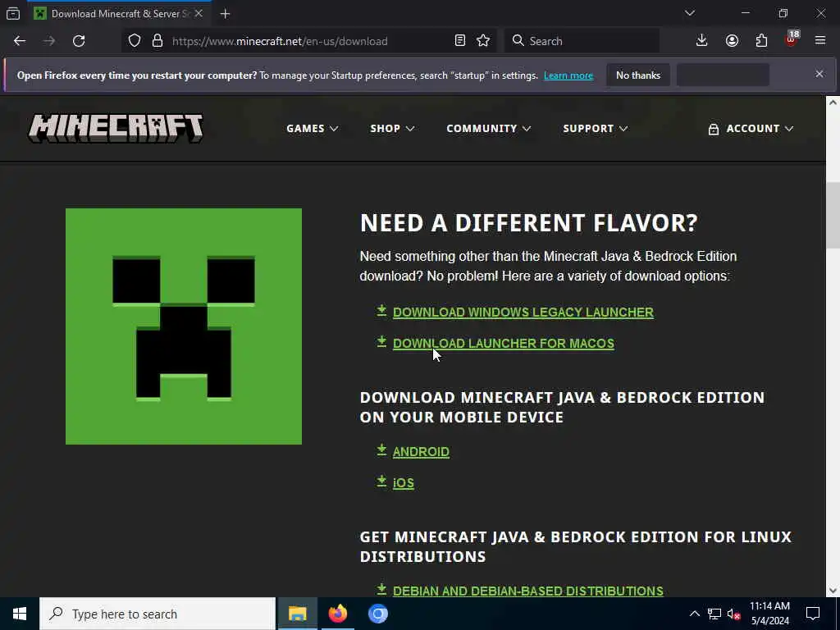Screen dimensions: 840x630
Task: Open a new tab with the plus button
Action: tap(226, 14)
